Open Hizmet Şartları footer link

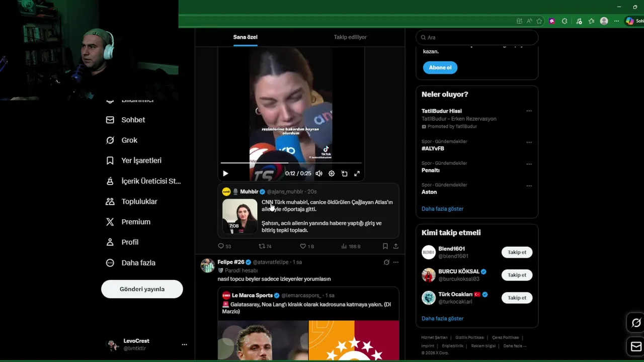[x=434, y=338]
